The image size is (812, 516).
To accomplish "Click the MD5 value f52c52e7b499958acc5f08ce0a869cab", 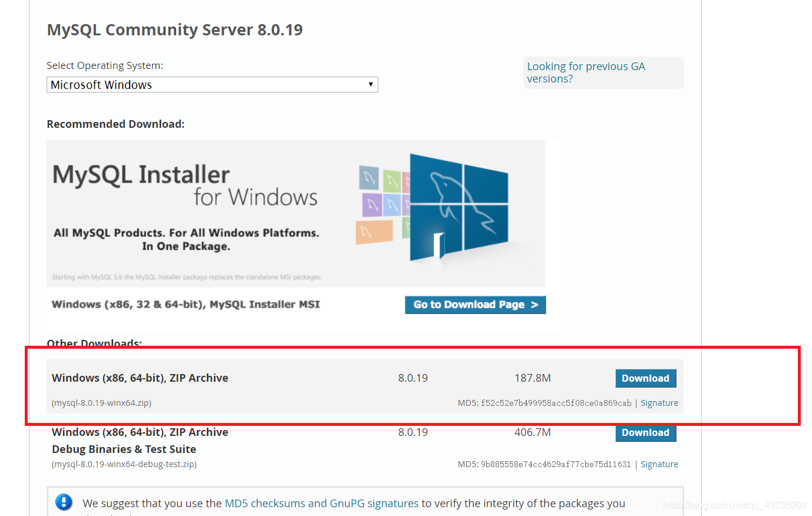I will (556, 403).
